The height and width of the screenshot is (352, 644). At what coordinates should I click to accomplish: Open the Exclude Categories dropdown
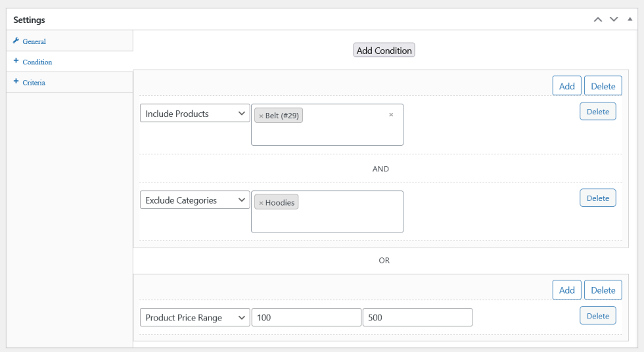(x=195, y=200)
